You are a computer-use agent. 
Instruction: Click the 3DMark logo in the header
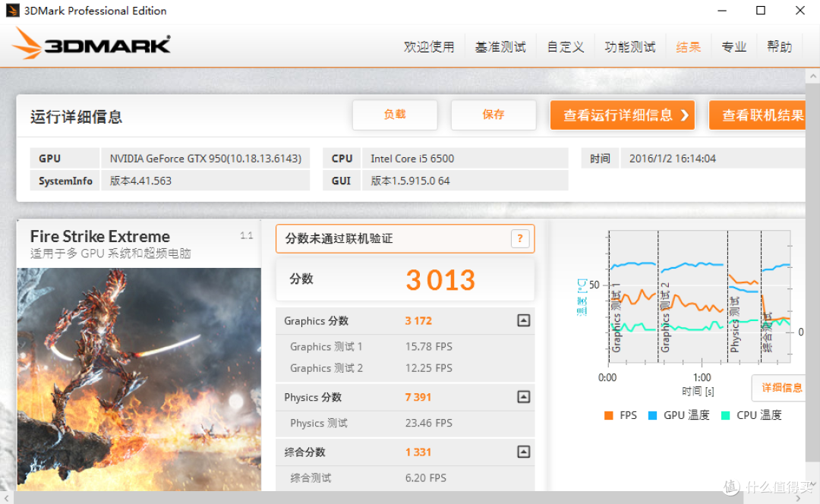point(91,44)
